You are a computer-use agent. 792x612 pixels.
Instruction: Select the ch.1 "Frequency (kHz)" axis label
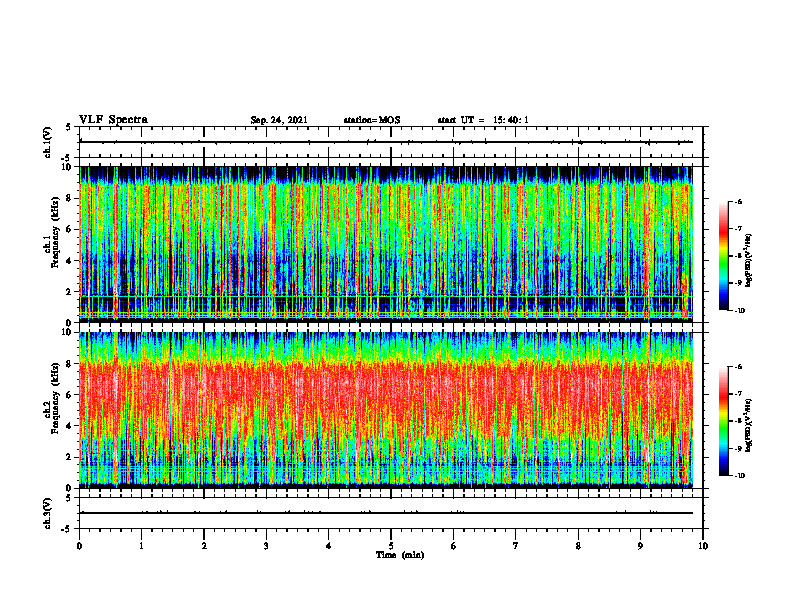click(55, 232)
